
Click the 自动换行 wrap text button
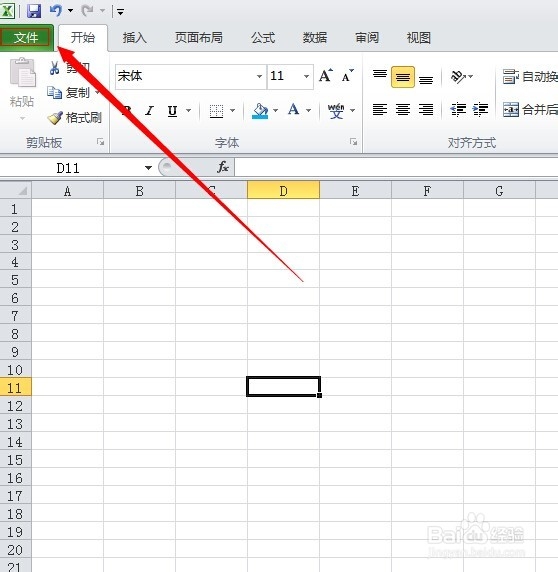(530, 76)
